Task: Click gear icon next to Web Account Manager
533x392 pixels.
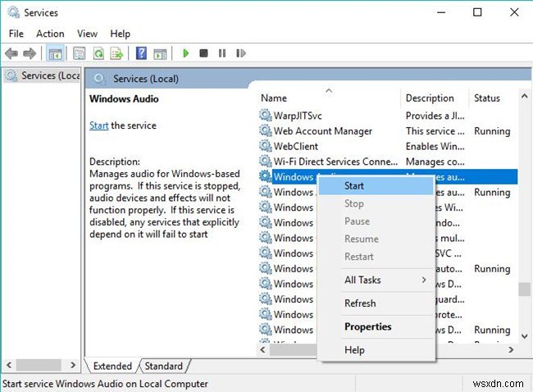Action: click(266, 130)
